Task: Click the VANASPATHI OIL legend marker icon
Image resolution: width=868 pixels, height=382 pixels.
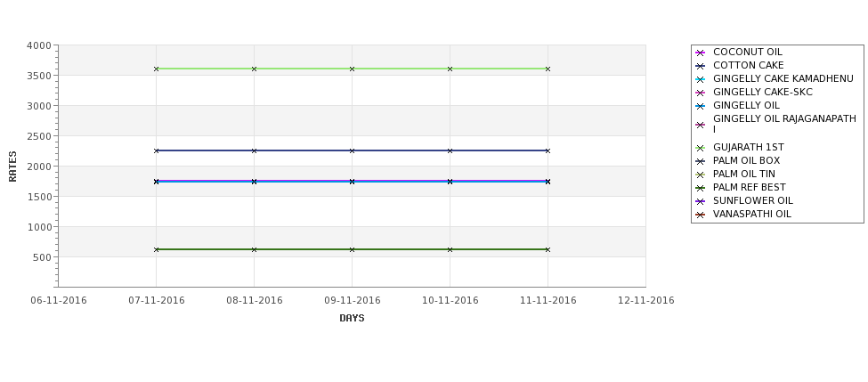Action: (701, 215)
